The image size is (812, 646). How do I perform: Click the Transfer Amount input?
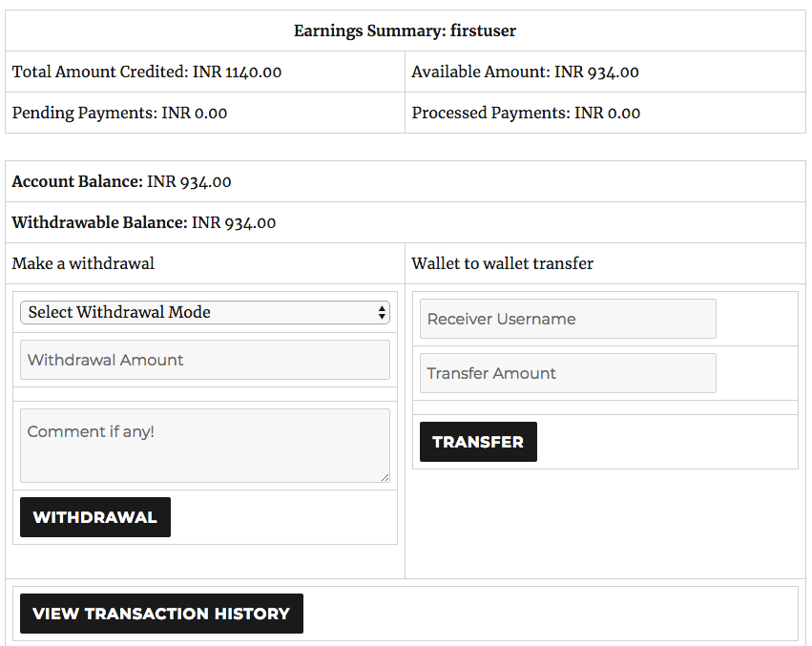pyautogui.click(x=568, y=373)
